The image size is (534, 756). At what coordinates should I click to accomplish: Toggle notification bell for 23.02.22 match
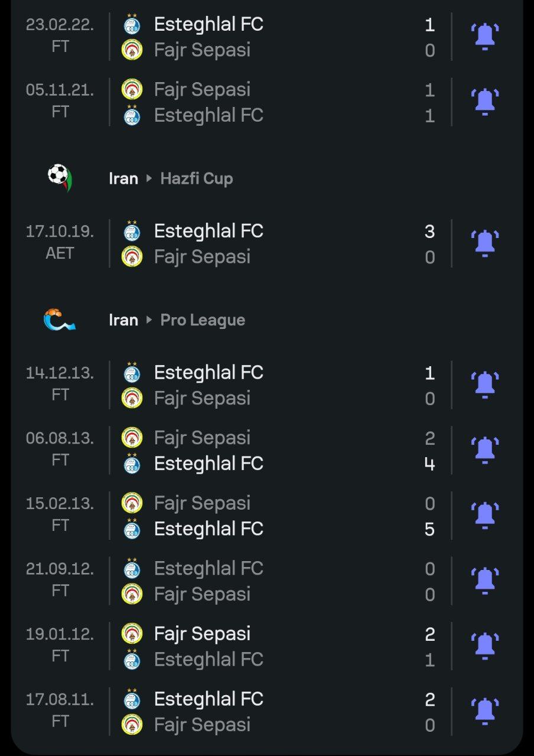click(x=484, y=37)
